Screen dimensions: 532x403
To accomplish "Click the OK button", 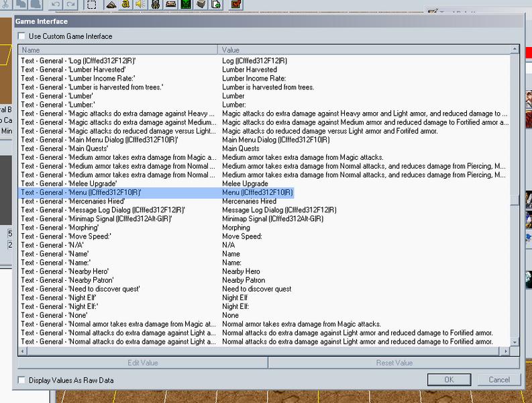I will pyautogui.click(x=449, y=379).
